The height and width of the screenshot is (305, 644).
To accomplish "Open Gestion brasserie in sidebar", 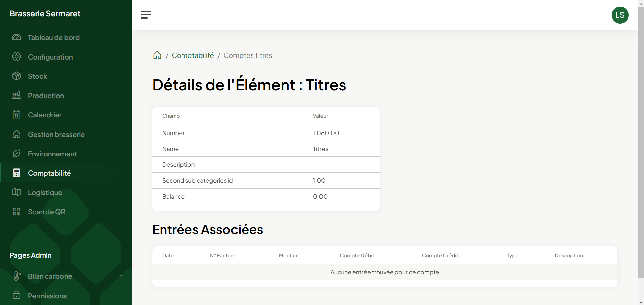I will pos(56,135).
